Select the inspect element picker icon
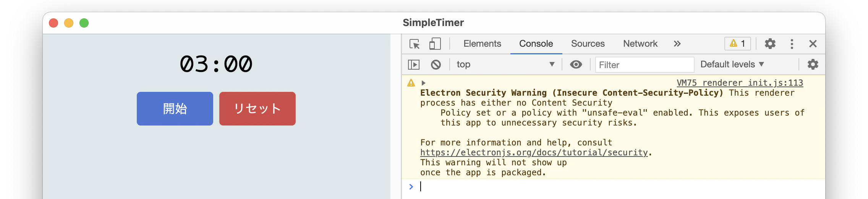 coord(415,44)
